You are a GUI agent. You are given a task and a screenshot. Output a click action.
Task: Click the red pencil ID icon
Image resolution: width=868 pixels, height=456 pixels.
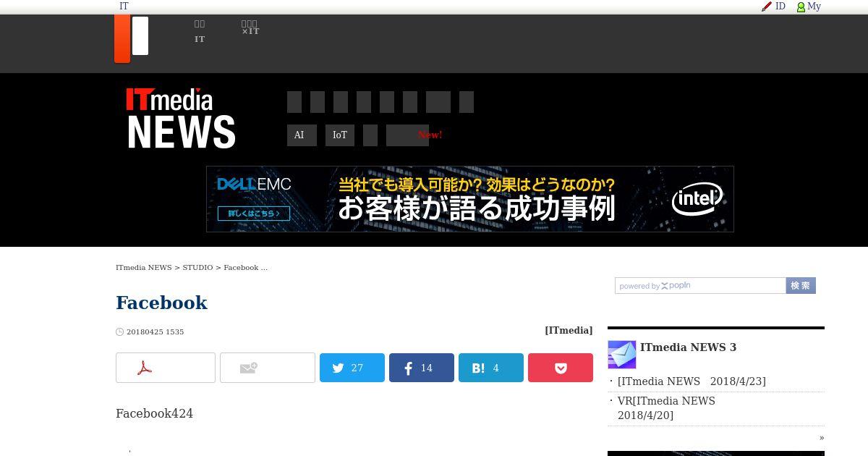(x=767, y=7)
